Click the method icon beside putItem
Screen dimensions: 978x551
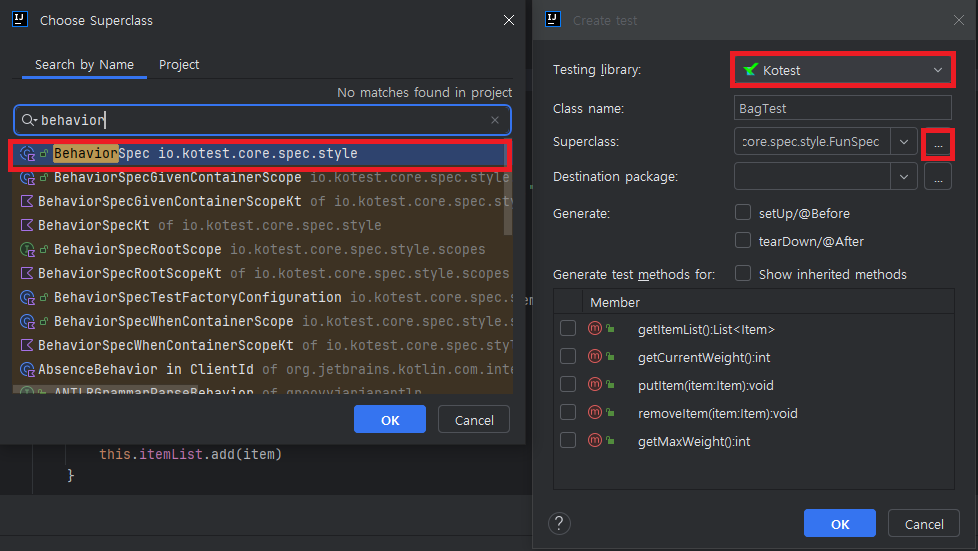[x=595, y=384]
